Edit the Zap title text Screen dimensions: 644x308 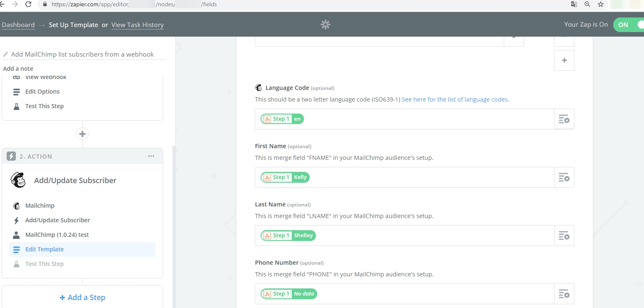82,54
